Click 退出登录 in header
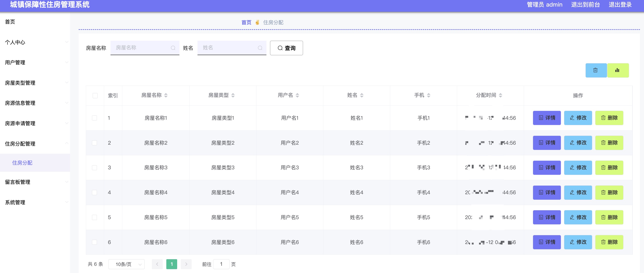Image resolution: width=644 pixels, height=273 pixels. (x=620, y=5)
